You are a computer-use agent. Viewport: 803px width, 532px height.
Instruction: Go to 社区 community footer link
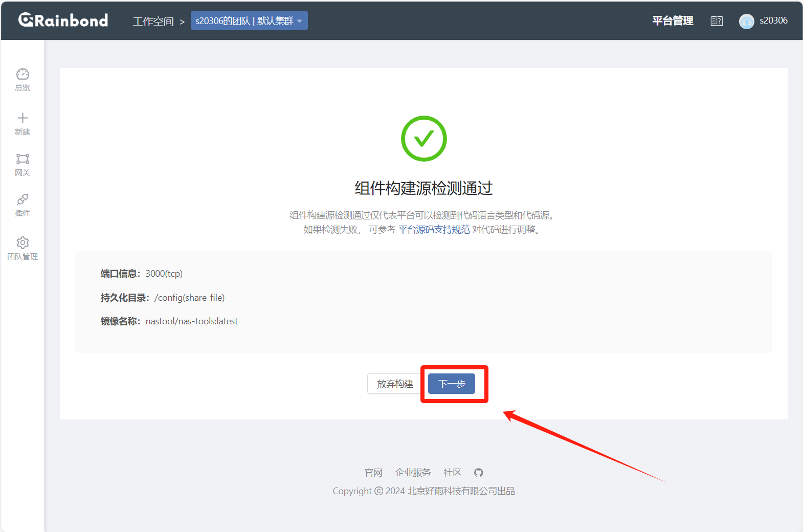452,473
